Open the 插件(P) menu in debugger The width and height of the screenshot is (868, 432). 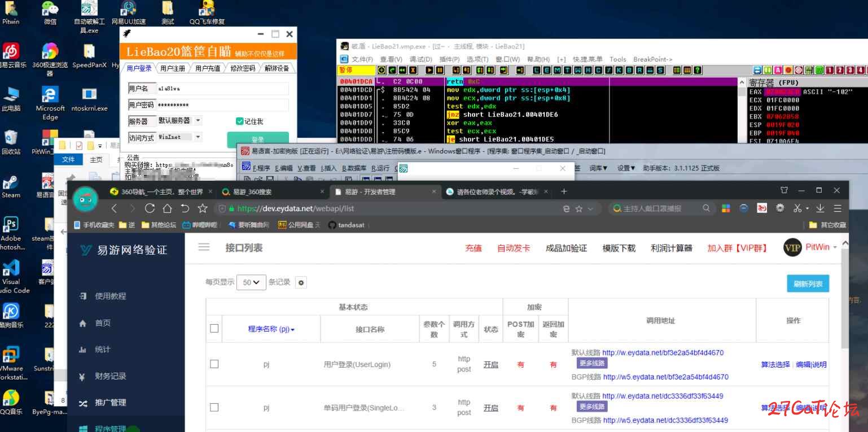pyautogui.click(x=449, y=59)
